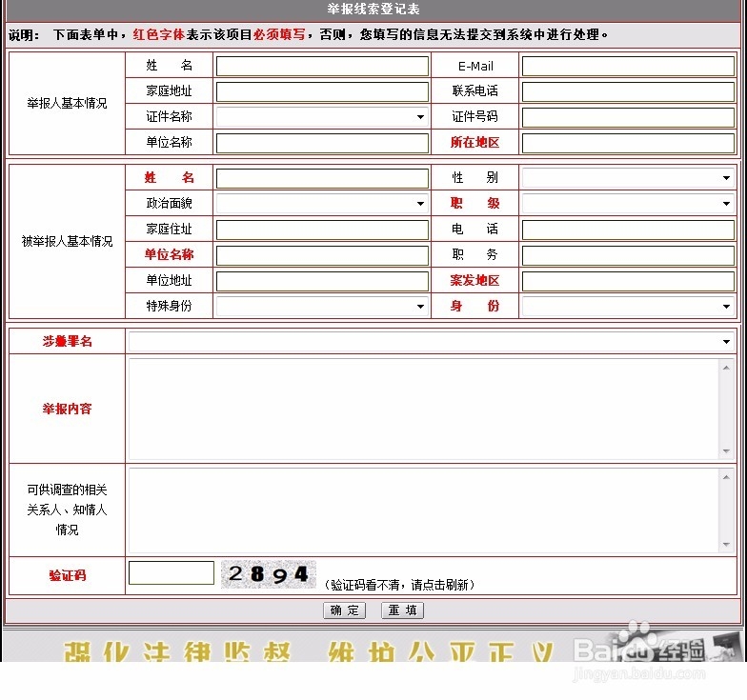Click the 所在地区 input field
This screenshot has width=747, height=700.
tap(628, 143)
